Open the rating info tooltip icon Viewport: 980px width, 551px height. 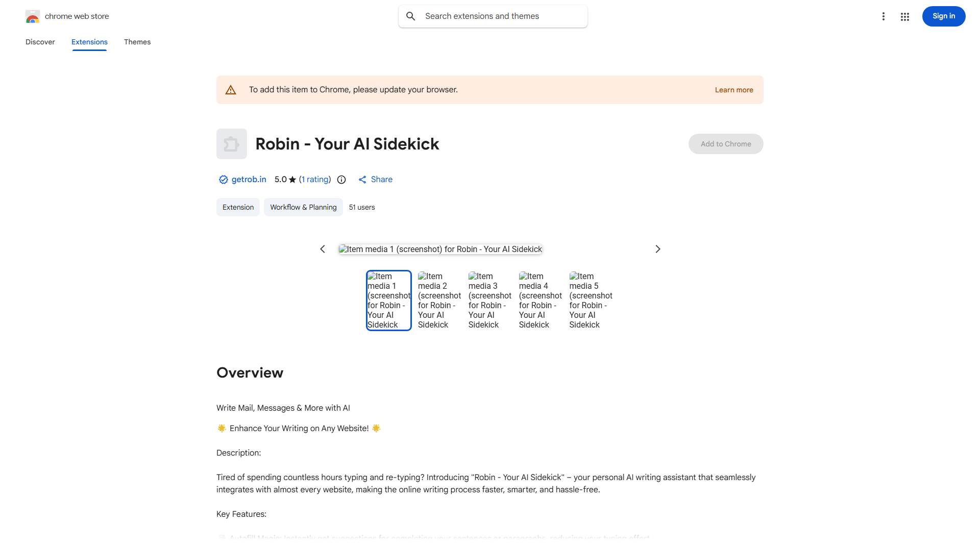[341, 180]
